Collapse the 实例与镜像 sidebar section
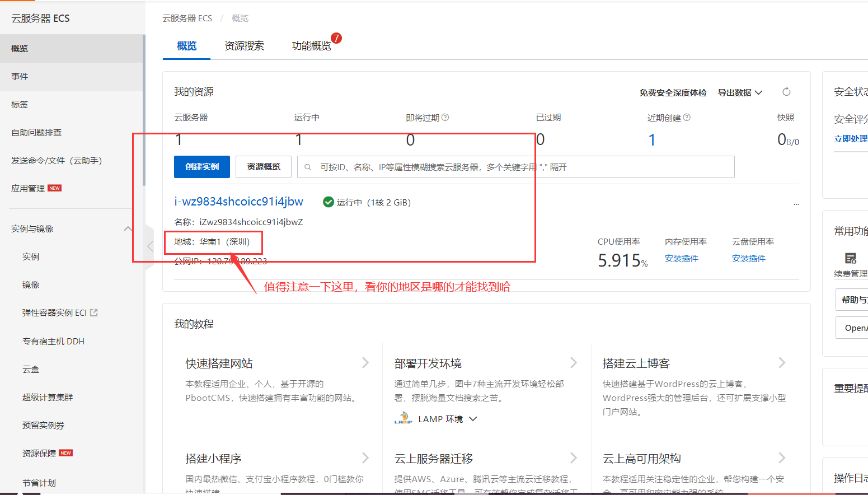The height and width of the screenshot is (495, 868). click(128, 228)
